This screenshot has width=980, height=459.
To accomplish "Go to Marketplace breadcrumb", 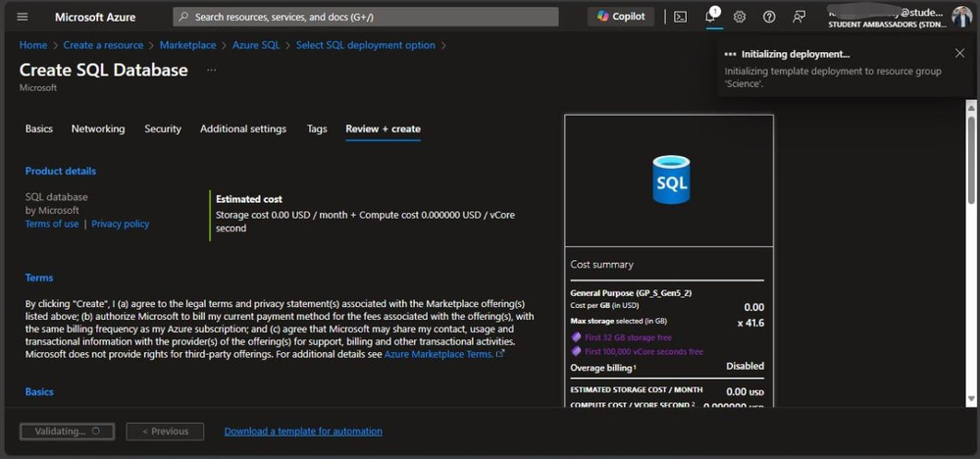I will tap(187, 45).
